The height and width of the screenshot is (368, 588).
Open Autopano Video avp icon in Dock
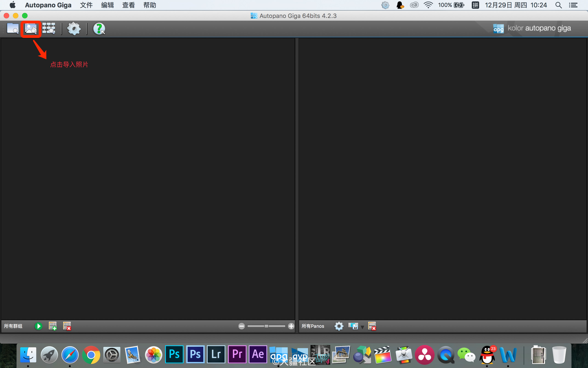(x=300, y=355)
